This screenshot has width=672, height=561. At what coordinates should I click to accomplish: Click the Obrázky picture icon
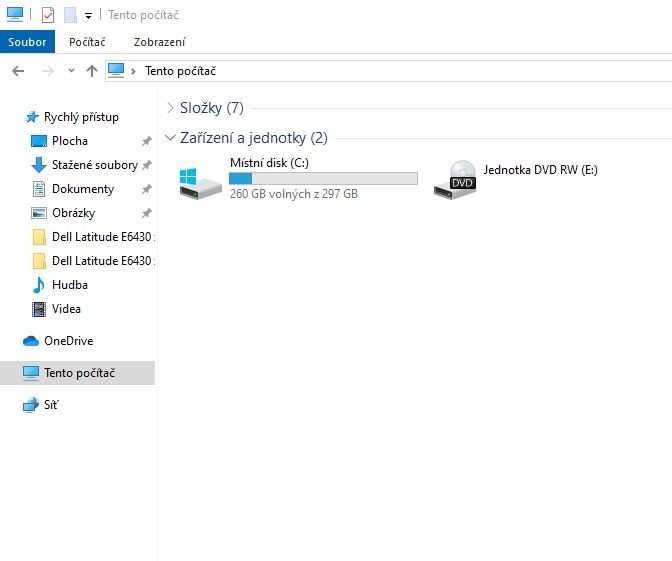tap(39, 213)
